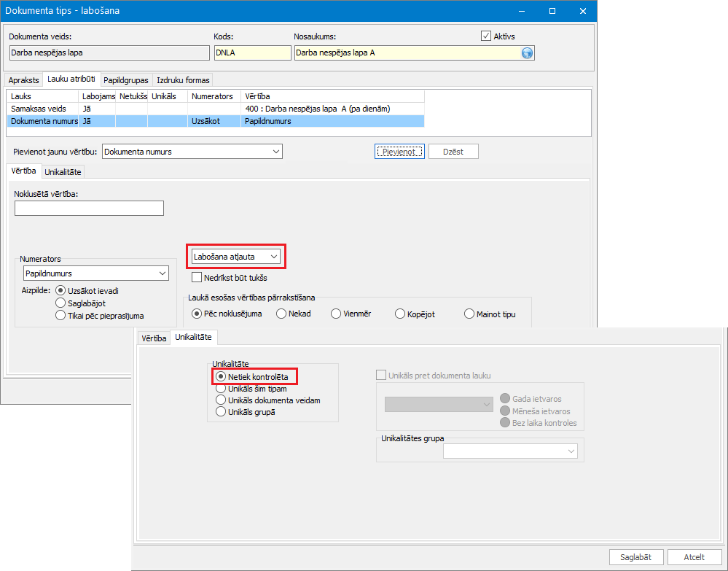Select Unikalitāte tab in lower panel
Viewport: 728px width, 571px height.
tap(194, 337)
